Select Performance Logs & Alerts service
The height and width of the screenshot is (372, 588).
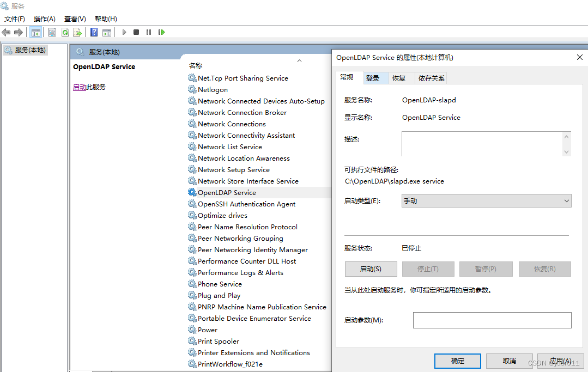click(x=240, y=272)
